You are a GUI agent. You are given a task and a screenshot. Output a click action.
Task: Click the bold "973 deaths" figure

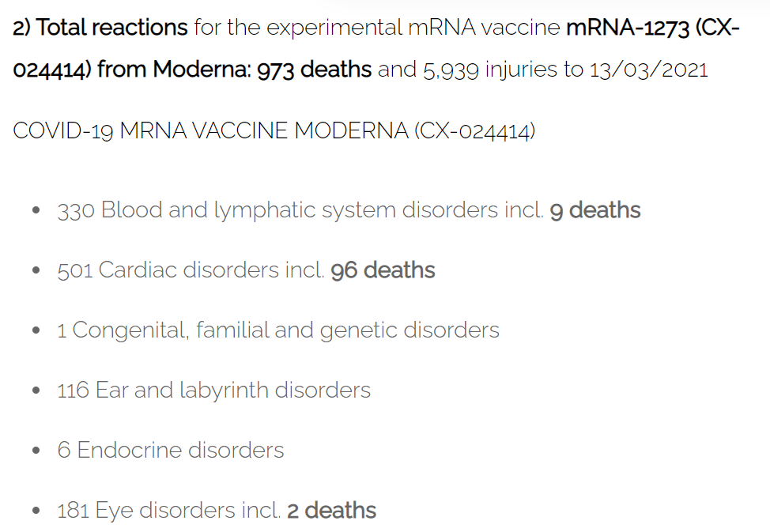[x=315, y=70]
